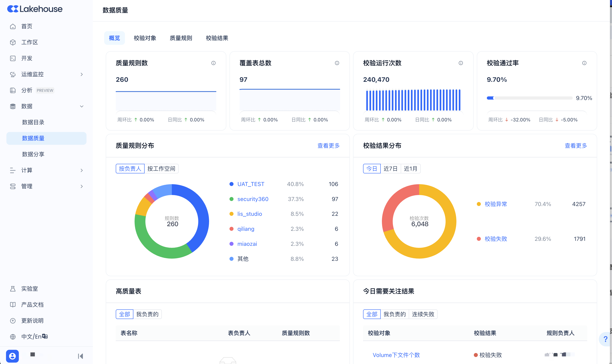Click the flask icon for 实验室
Viewport: 612px width, 364px height.
13,289
